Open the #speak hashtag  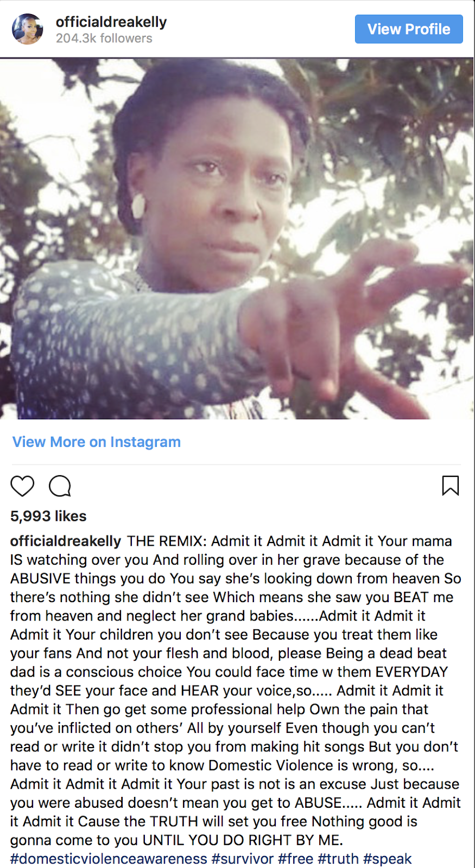(388, 859)
